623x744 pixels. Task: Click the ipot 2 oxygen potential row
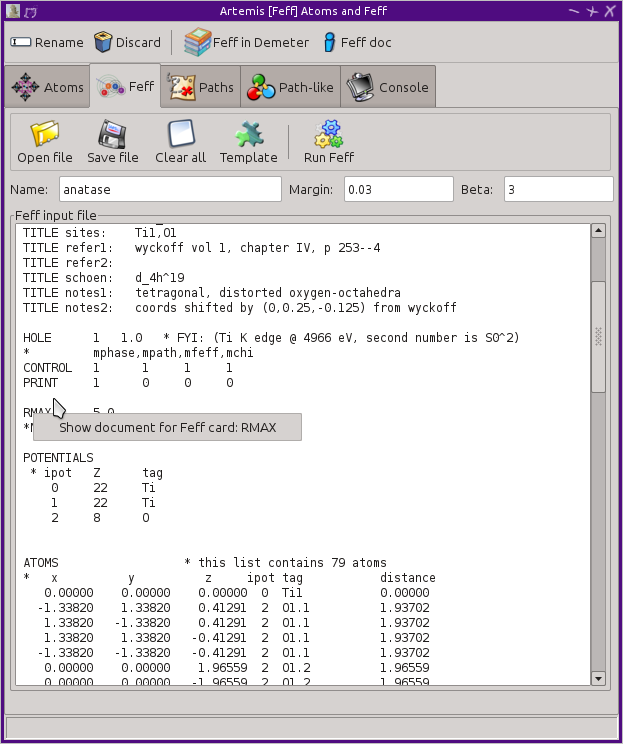tap(100, 518)
